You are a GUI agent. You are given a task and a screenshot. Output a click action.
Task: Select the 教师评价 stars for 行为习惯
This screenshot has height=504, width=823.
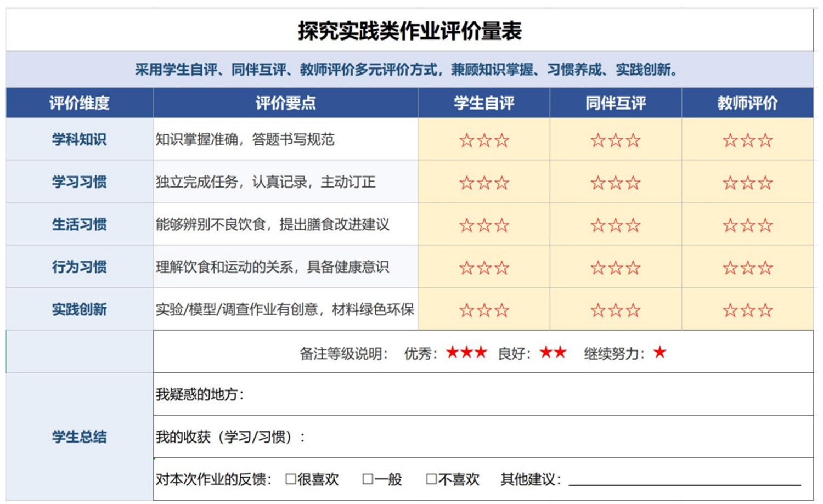[x=747, y=268]
